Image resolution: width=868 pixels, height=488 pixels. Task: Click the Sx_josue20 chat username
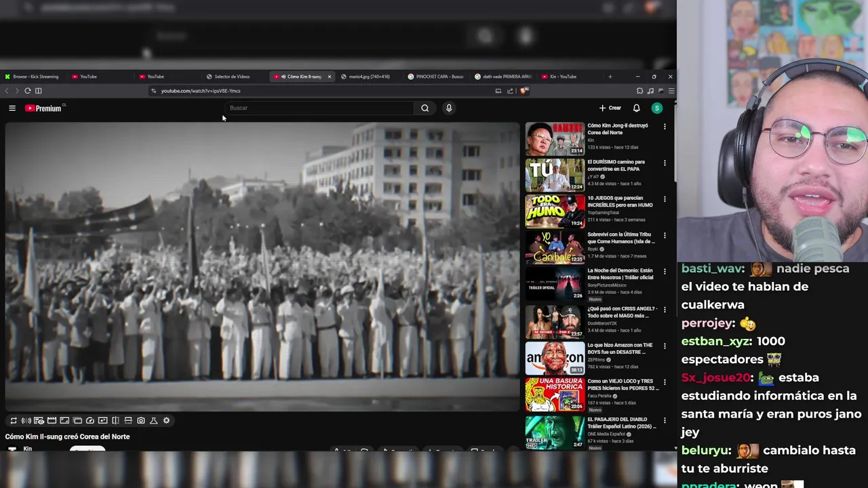[x=716, y=378]
